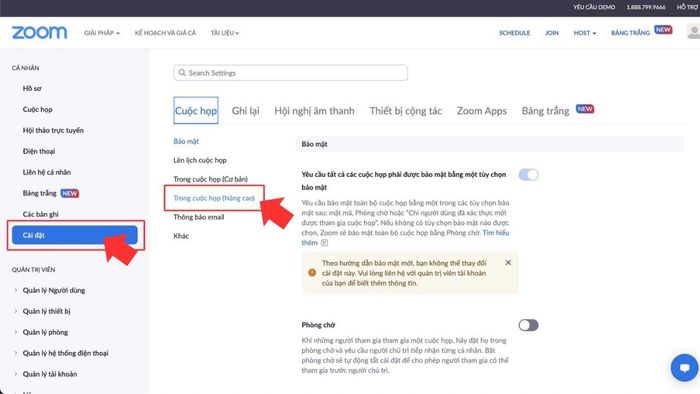Click the search magnifier icon in Search Settings
The image size is (700, 394).
182,72
